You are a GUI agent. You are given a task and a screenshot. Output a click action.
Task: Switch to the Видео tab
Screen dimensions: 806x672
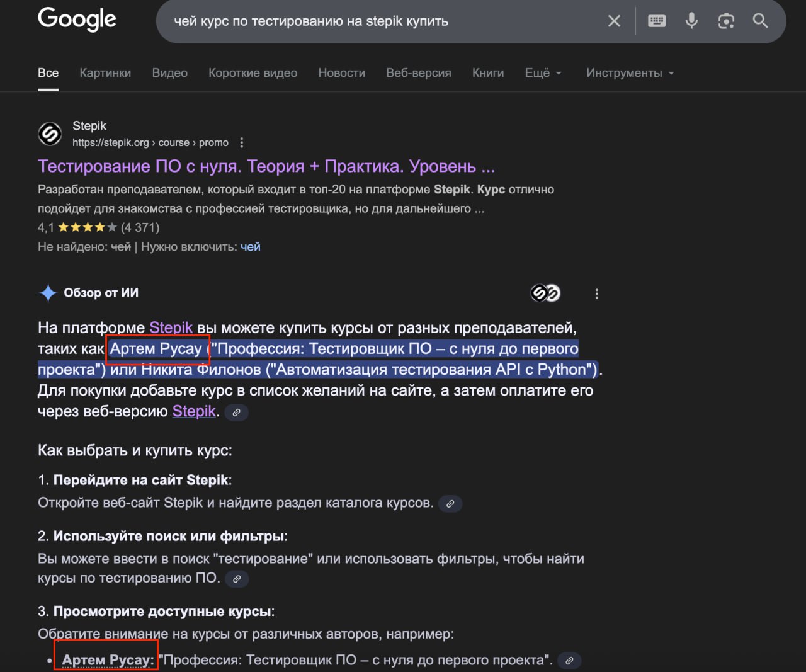tap(170, 73)
